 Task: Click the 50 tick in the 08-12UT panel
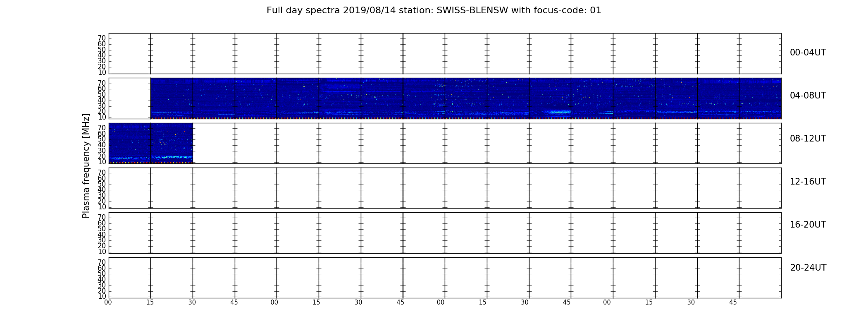[102, 139]
